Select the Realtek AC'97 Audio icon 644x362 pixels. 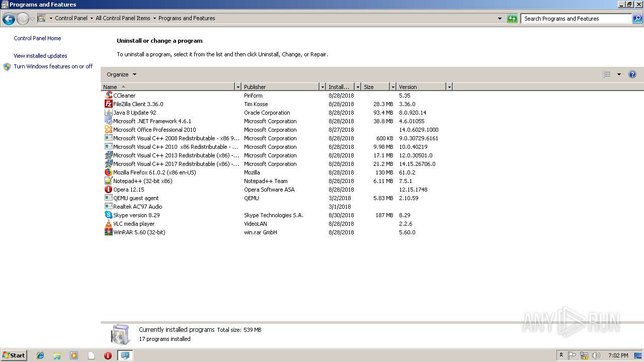[108, 207]
